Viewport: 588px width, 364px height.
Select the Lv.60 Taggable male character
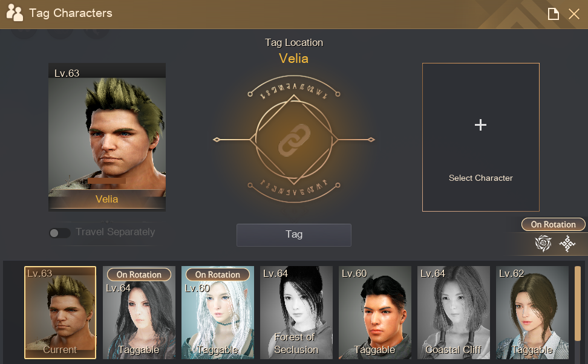[x=375, y=313]
